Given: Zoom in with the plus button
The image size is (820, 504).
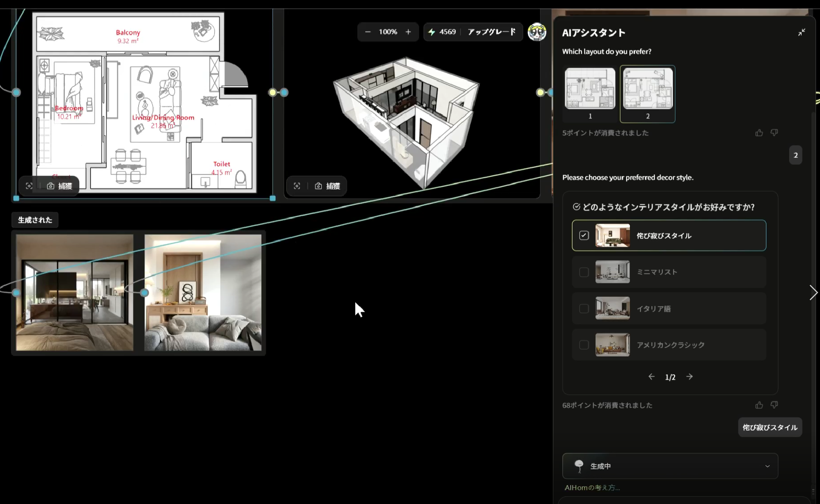Looking at the screenshot, I should pyautogui.click(x=408, y=32).
